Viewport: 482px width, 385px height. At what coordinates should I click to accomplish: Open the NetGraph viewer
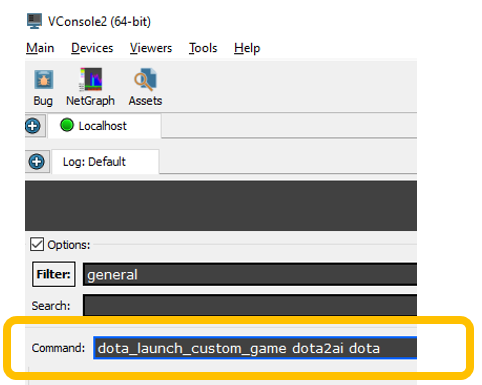pos(90,87)
